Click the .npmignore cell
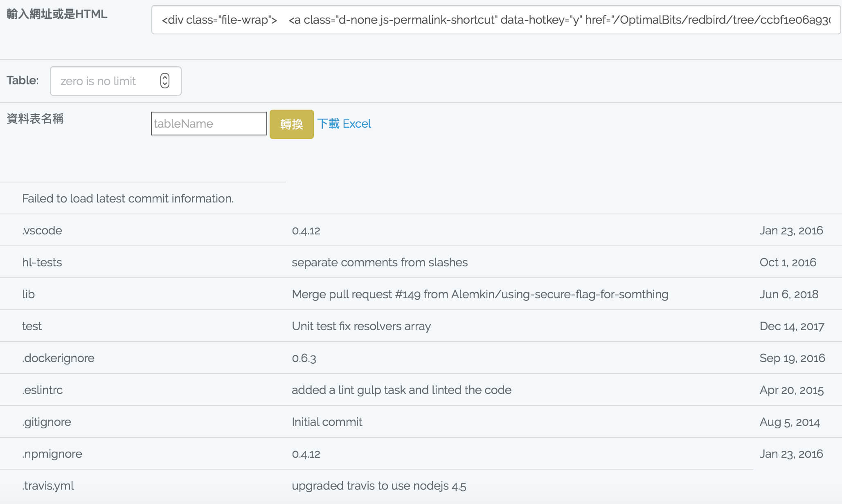The height and width of the screenshot is (504, 842). point(52,454)
